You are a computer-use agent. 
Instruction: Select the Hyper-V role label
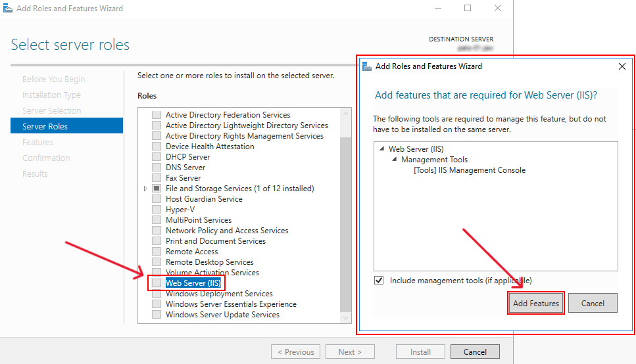pos(180,210)
